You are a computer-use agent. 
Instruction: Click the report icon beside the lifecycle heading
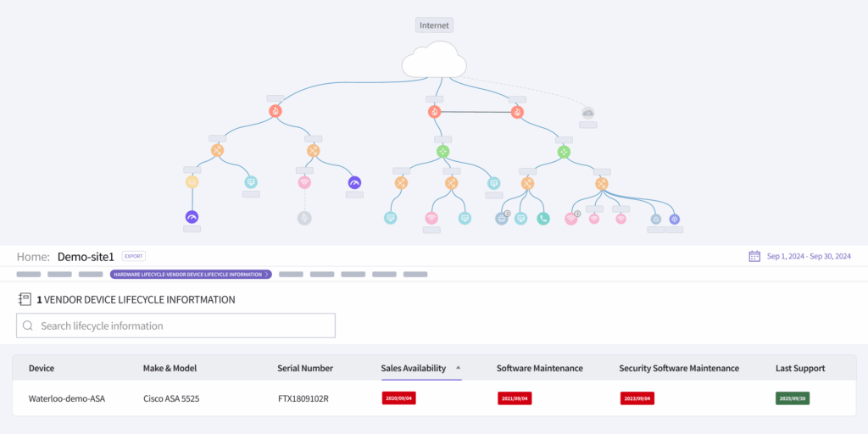(x=24, y=299)
